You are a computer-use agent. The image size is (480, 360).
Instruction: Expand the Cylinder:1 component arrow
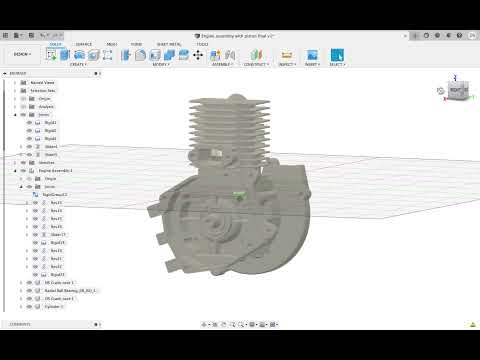[21, 307]
